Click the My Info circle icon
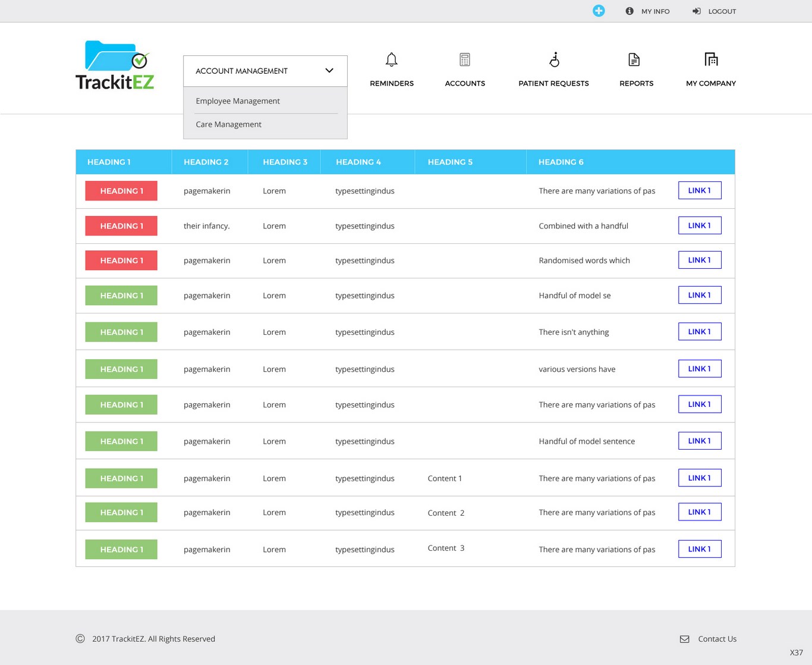Viewport: 812px width, 665px height. pyautogui.click(x=630, y=11)
